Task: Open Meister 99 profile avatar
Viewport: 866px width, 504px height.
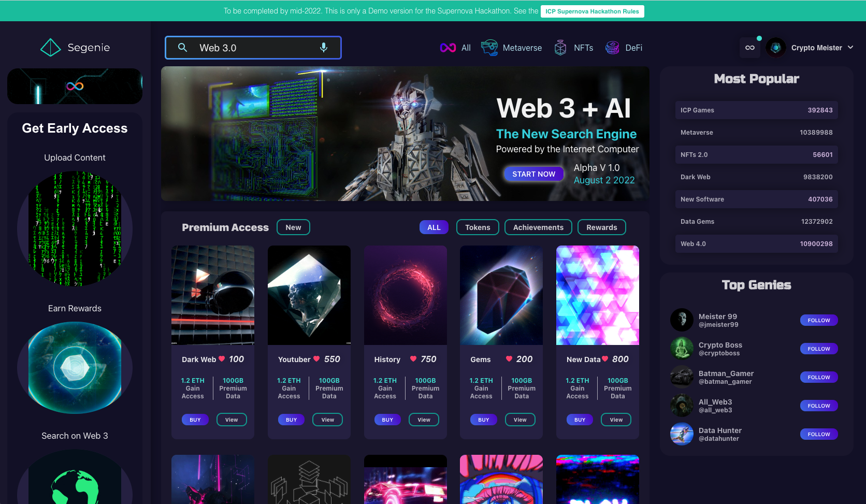Action: tap(682, 320)
